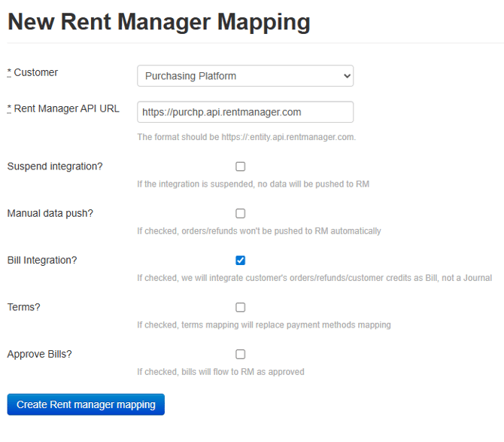Image resolution: width=504 pixels, height=442 pixels.
Task: Check the Manual data push checkbox
Action: 241,214
